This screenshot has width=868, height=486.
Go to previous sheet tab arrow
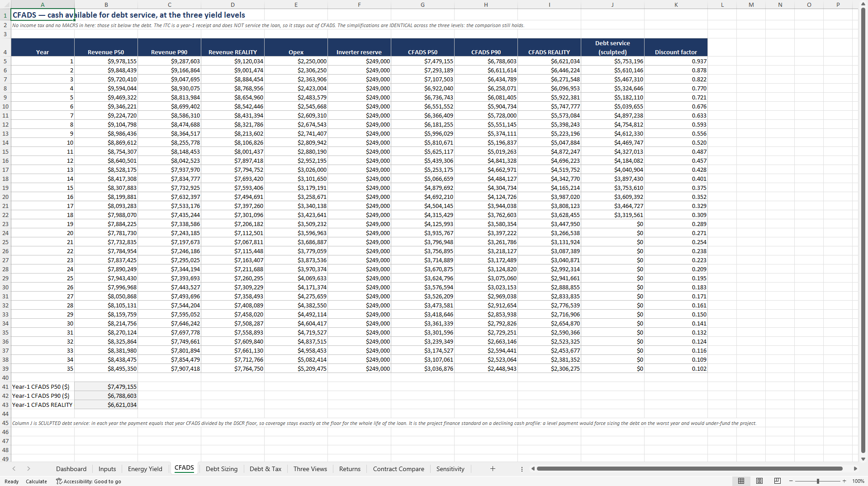pyautogui.click(x=14, y=469)
